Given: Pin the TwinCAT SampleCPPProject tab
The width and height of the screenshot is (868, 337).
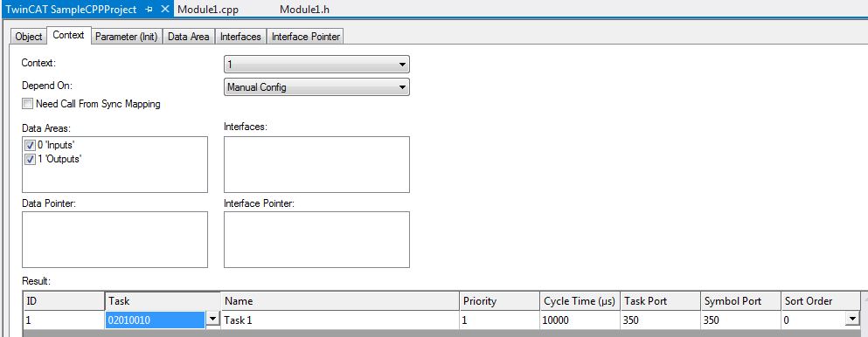Looking at the screenshot, I should 149,10.
